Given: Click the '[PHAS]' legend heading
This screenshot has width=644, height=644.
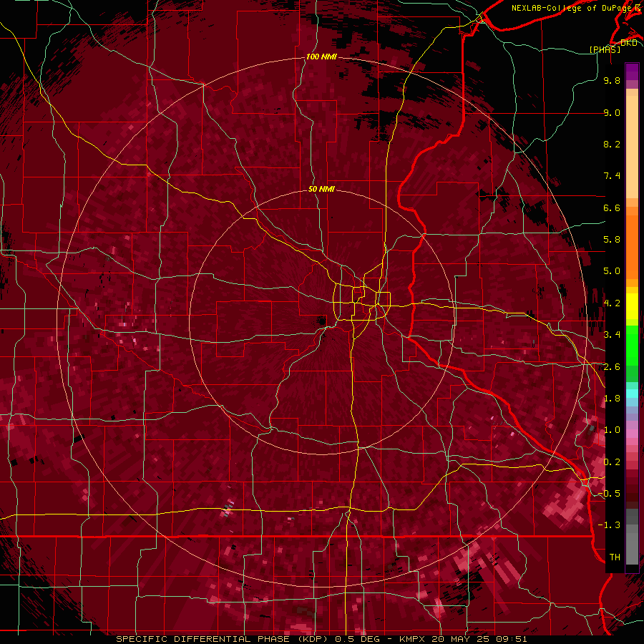Looking at the screenshot, I should coord(605,49).
